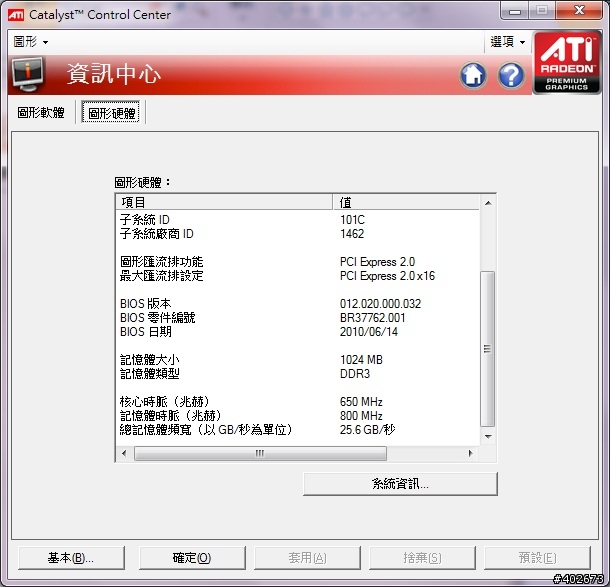This screenshot has height=587, width=610.
Task: Click the value 1024 MB
Action: [x=361, y=359]
